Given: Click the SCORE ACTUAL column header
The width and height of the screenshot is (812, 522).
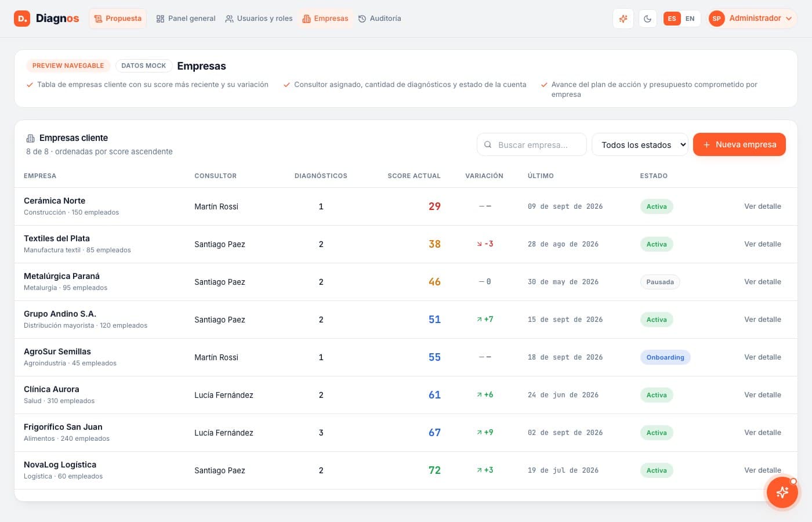Looking at the screenshot, I should [414, 176].
